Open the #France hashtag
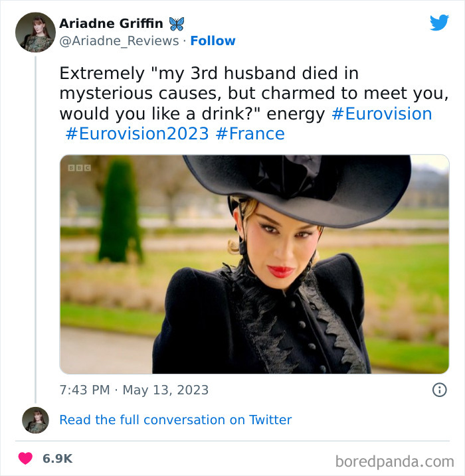465x476 pixels. point(250,133)
